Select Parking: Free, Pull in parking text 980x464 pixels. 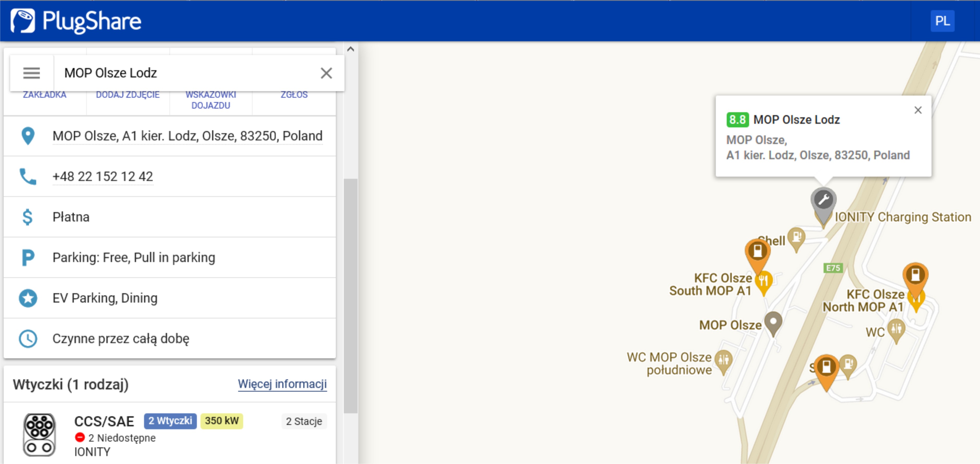(134, 258)
